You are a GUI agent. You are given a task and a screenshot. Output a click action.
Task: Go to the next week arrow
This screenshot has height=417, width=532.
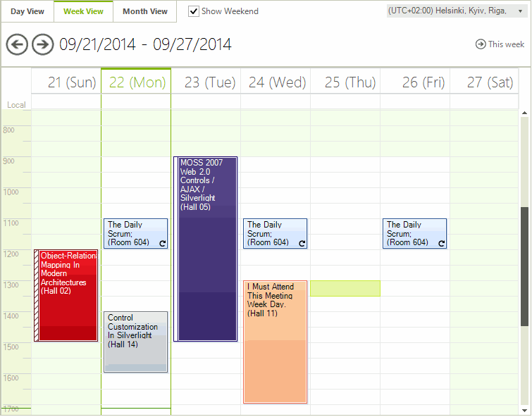point(43,44)
